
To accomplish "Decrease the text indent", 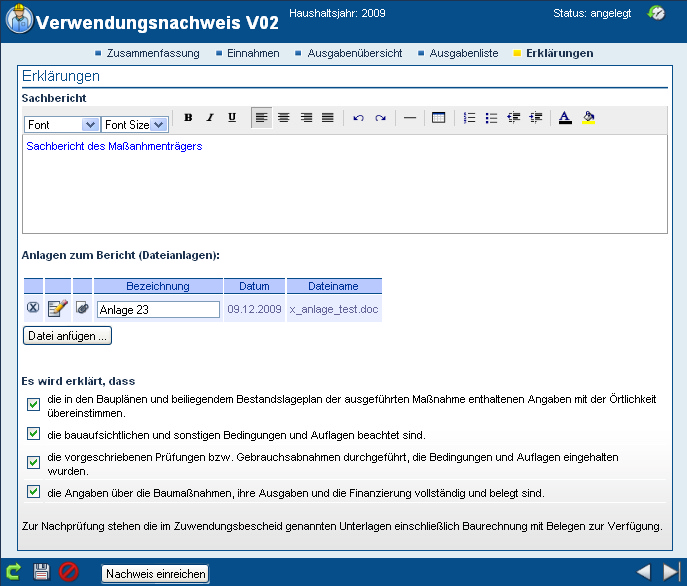I will pyautogui.click(x=513, y=117).
